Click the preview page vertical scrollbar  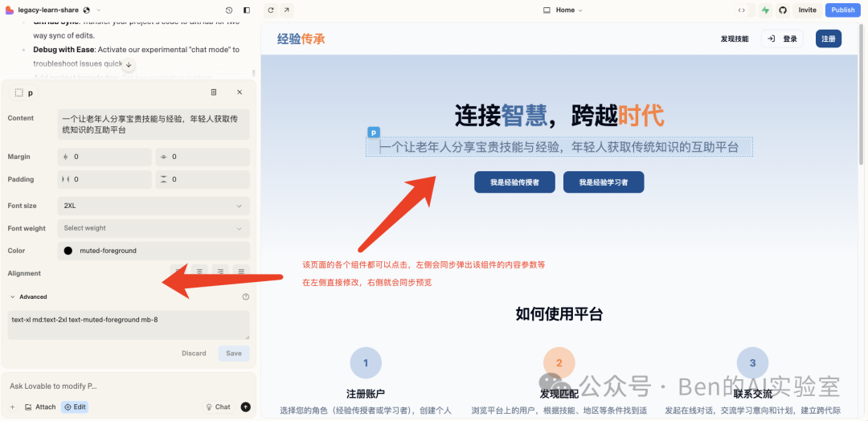(x=861, y=94)
